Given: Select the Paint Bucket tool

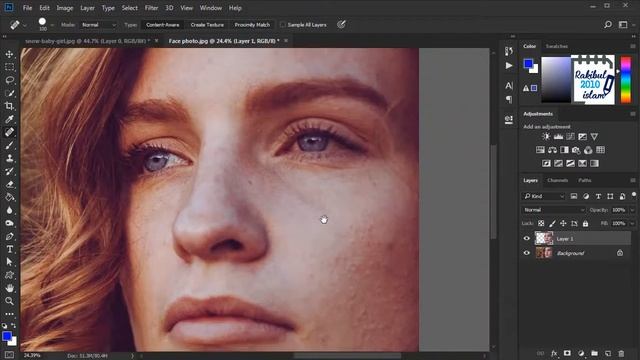Looking at the screenshot, I should coord(9,198).
